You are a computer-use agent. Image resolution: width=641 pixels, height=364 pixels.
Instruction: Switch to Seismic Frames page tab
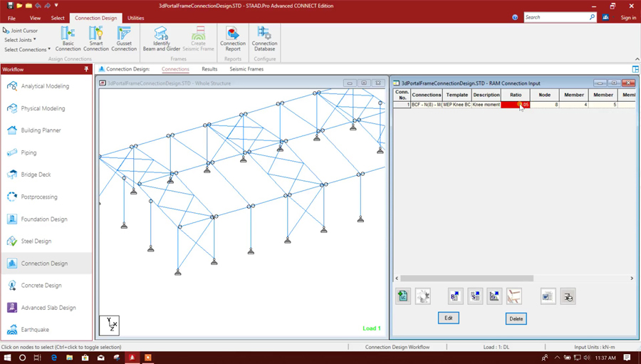point(246,69)
